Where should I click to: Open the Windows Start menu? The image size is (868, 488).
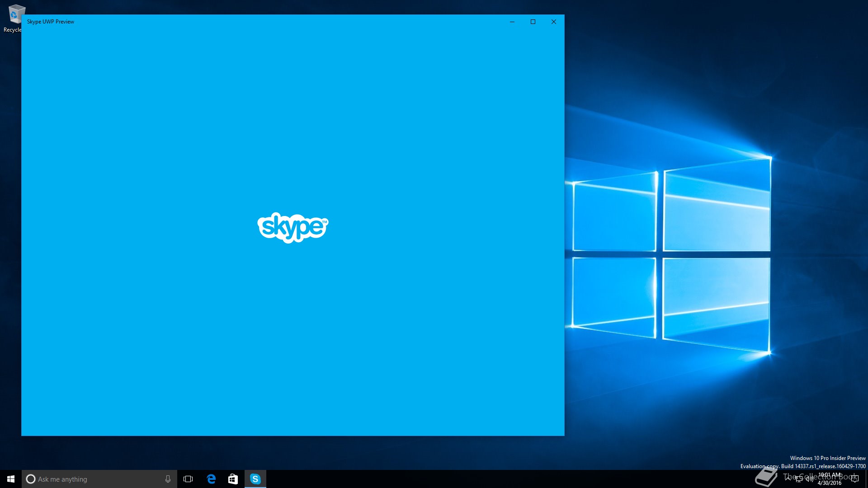[11, 479]
